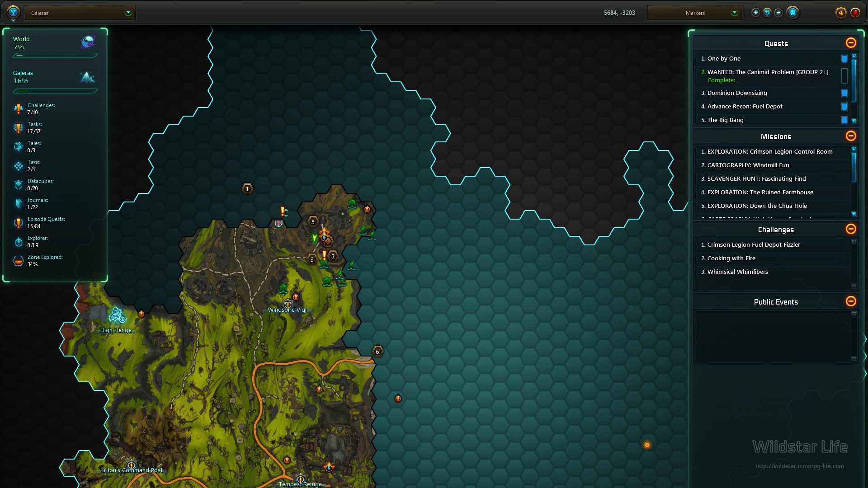Click the Taxis icon in stats panel
The width and height of the screenshot is (868, 488).
[x=18, y=166]
